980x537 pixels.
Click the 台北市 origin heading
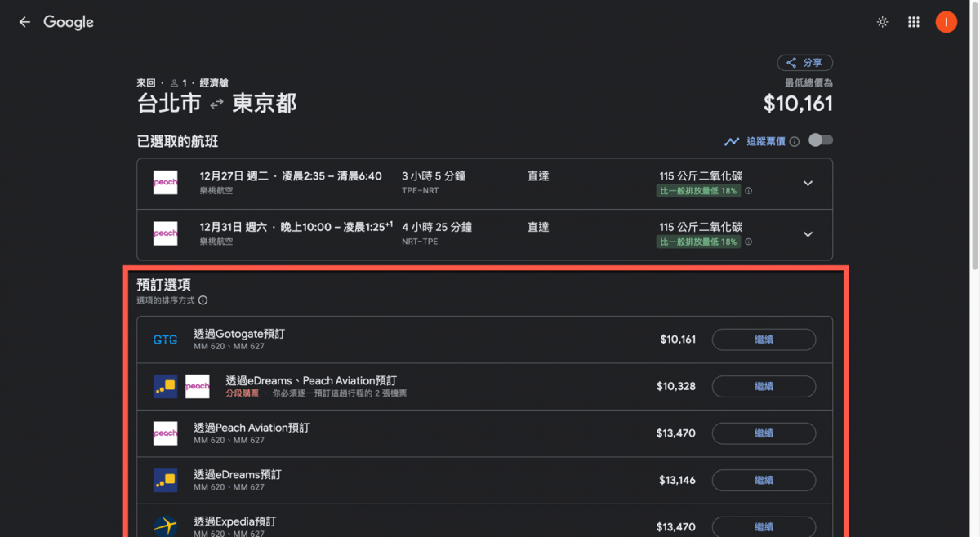169,103
